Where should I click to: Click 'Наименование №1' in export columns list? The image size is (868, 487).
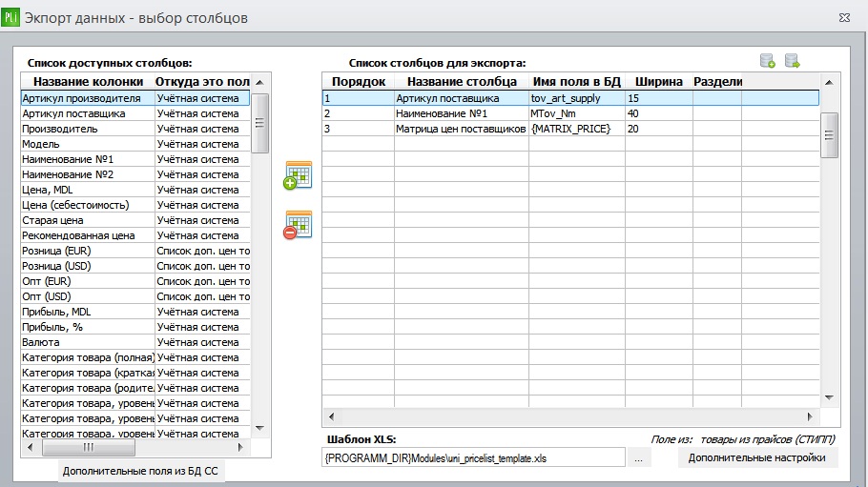(461, 113)
